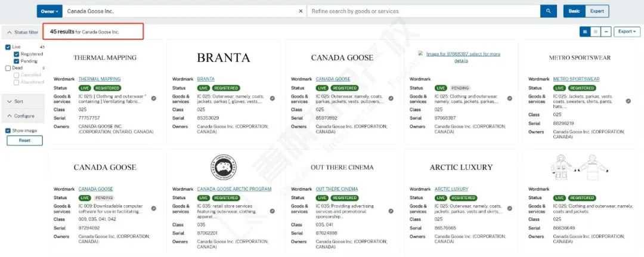Screen dimensions: 644x257
Task: Open goods details icon for METRO SPORTSWEAR
Action: 628,101
